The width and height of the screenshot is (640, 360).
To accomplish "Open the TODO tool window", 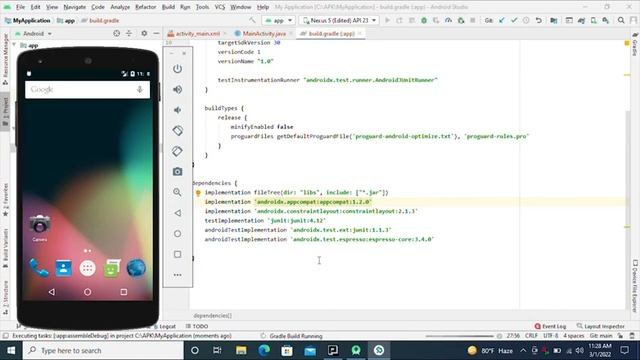I will (197, 326).
